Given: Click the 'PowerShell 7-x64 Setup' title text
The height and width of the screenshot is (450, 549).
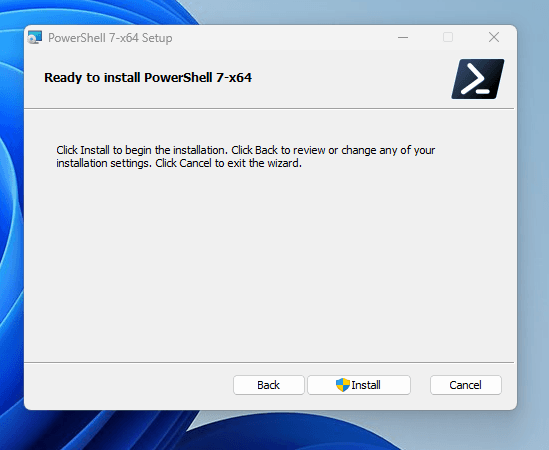Looking at the screenshot, I should pyautogui.click(x=110, y=38).
